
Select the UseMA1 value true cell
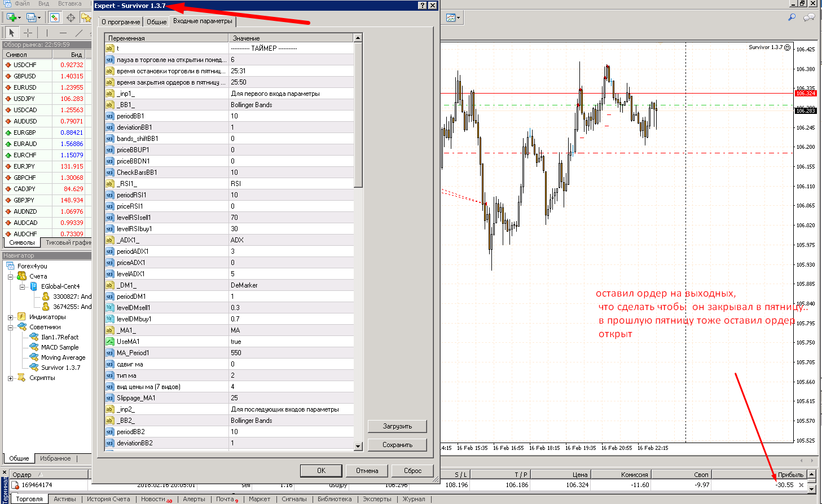point(291,342)
